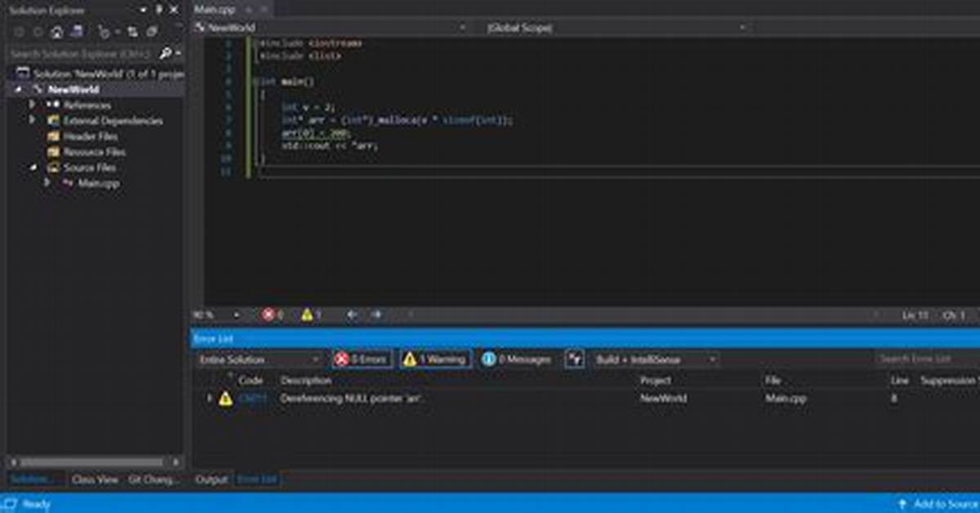Collapse the NewWorld project node

point(18,89)
